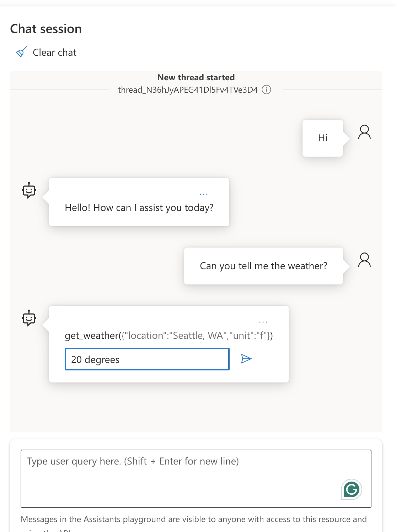Screen dimensions: 396x532
Task: Click the get_weather function call text
Action: pos(168,336)
